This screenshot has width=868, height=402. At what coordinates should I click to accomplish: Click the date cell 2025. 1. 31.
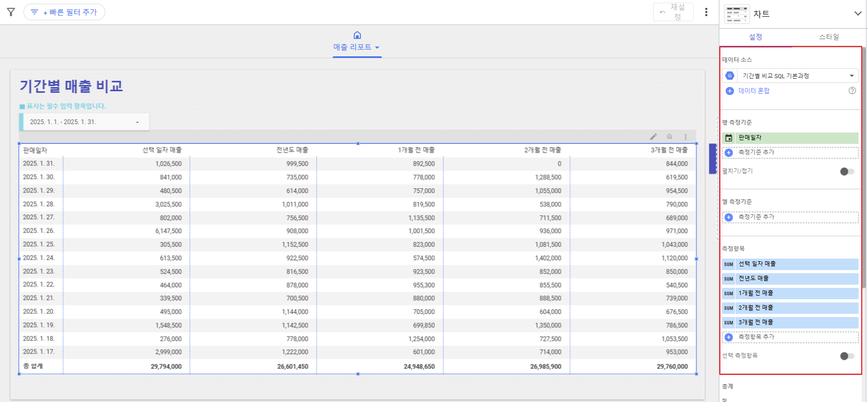click(x=39, y=164)
